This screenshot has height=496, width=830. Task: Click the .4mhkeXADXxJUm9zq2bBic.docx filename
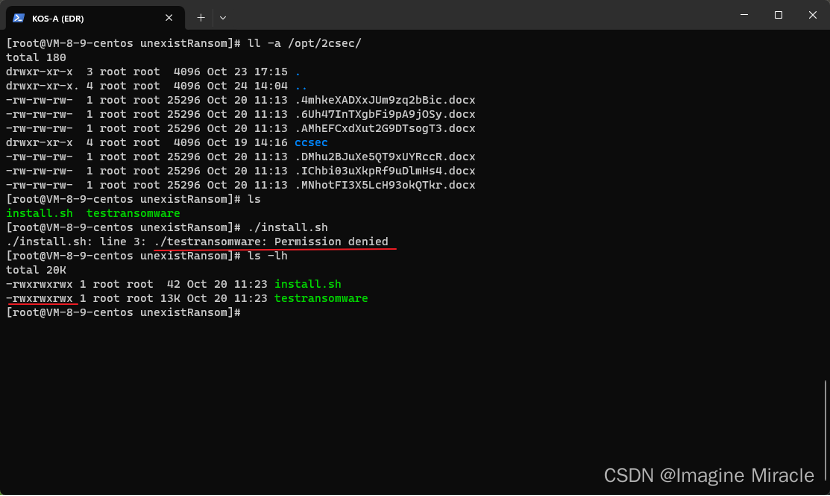(384, 100)
